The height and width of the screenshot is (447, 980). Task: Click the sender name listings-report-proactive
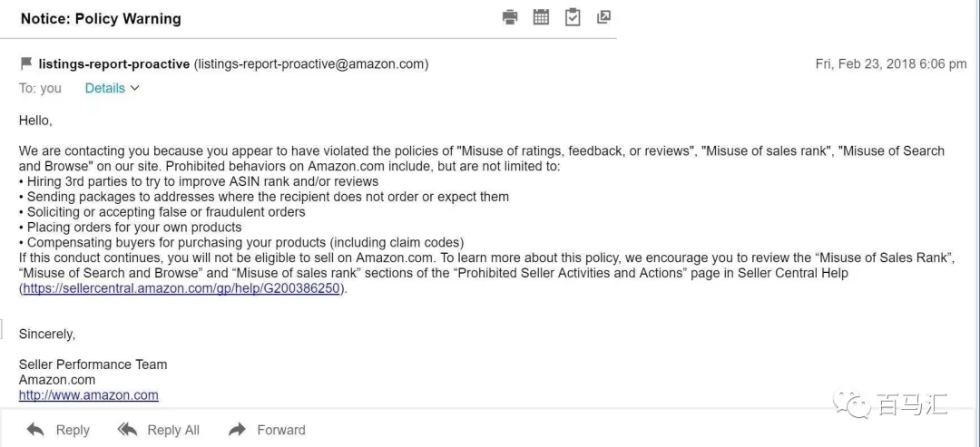[x=113, y=63]
